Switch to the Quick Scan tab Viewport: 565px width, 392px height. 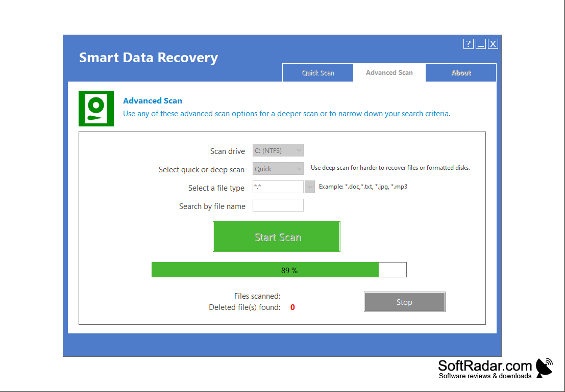(318, 73)
